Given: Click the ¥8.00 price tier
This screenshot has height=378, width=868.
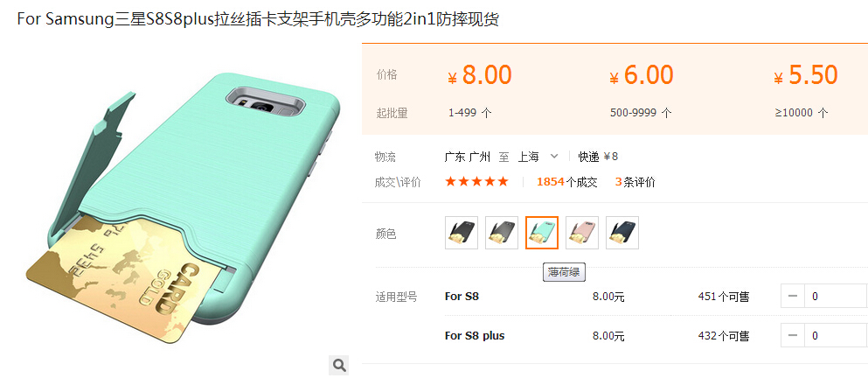Looking at the screenshot, I should click(480, 75).
